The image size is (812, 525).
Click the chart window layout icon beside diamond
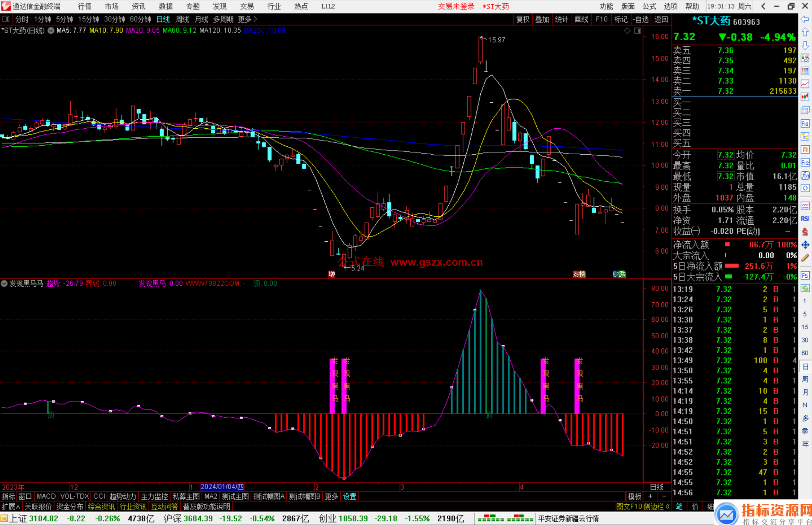637,31
